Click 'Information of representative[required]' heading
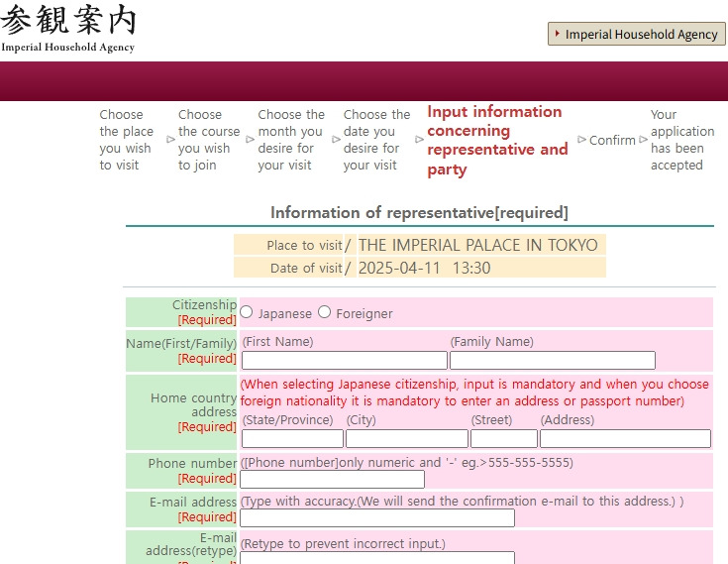Screen dimensions: 728x564 pyautogui.click(x=419, y=212)
